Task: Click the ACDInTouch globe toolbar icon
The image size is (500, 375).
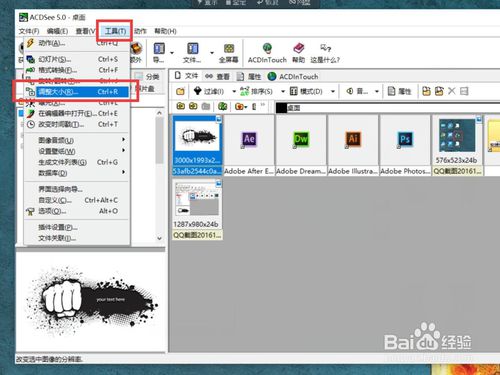Action: click(267, 53)
